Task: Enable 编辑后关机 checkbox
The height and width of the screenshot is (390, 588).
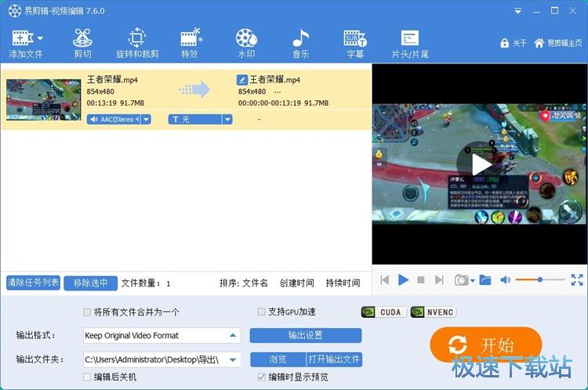Action: pyautogui.click(x=87, y=377)
